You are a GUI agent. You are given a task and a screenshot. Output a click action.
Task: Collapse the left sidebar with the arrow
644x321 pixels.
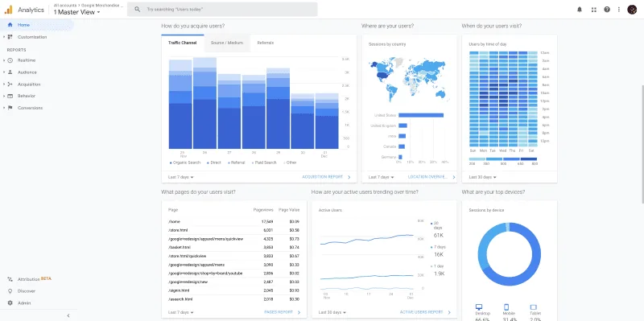tap(68, 315)
